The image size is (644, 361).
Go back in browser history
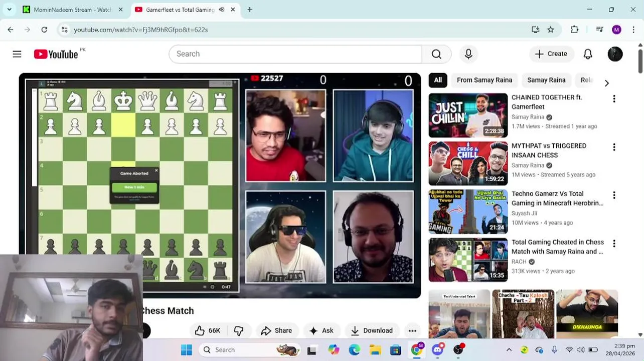tap(11, 30)
